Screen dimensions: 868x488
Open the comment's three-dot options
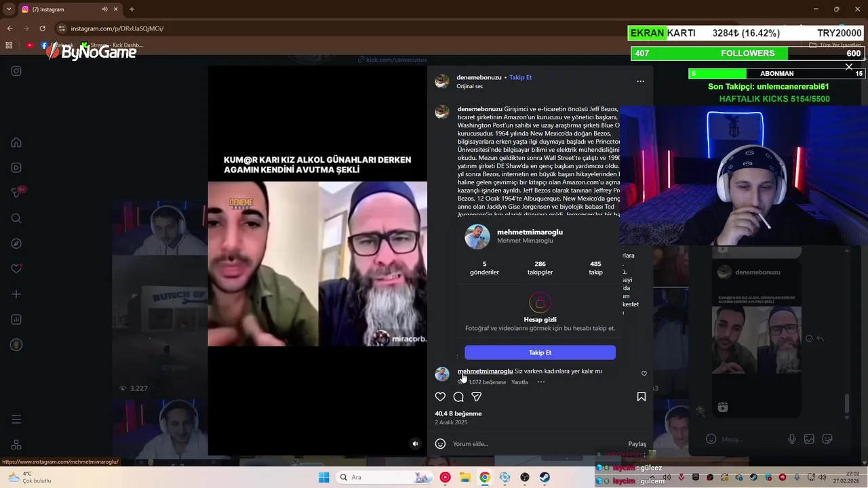tap(541, 382)
